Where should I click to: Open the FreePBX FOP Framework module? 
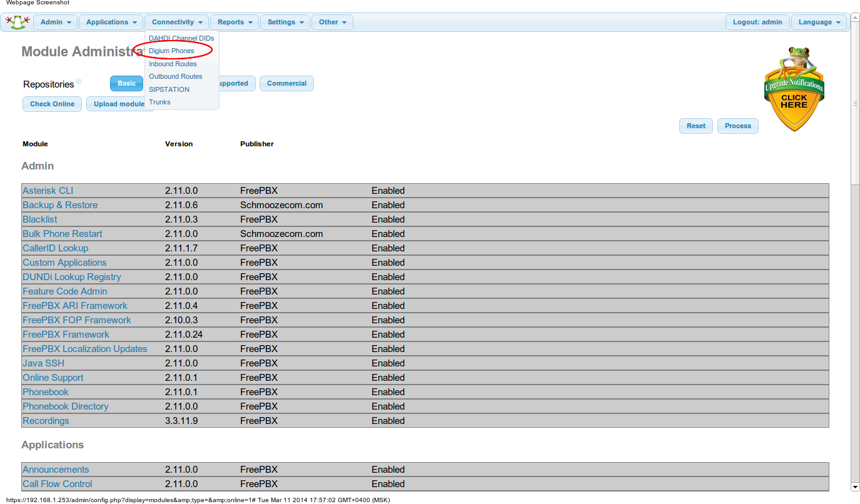pos(77,320)
